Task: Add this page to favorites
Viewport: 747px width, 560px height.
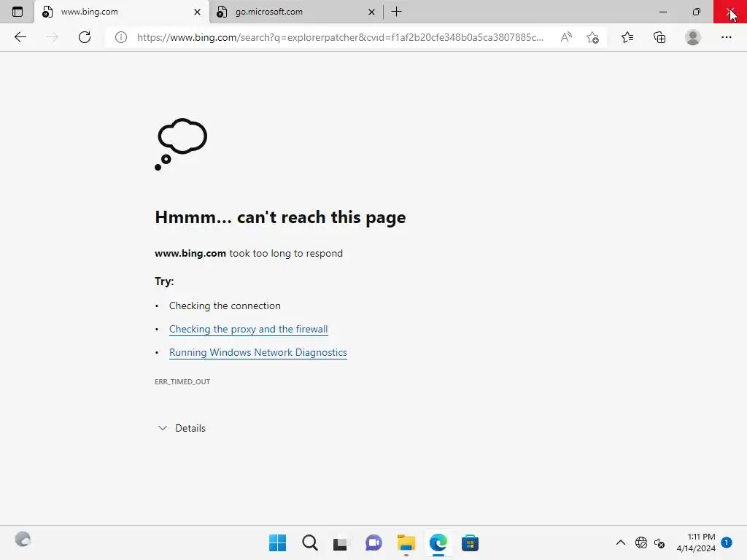Action: point(592,37)
